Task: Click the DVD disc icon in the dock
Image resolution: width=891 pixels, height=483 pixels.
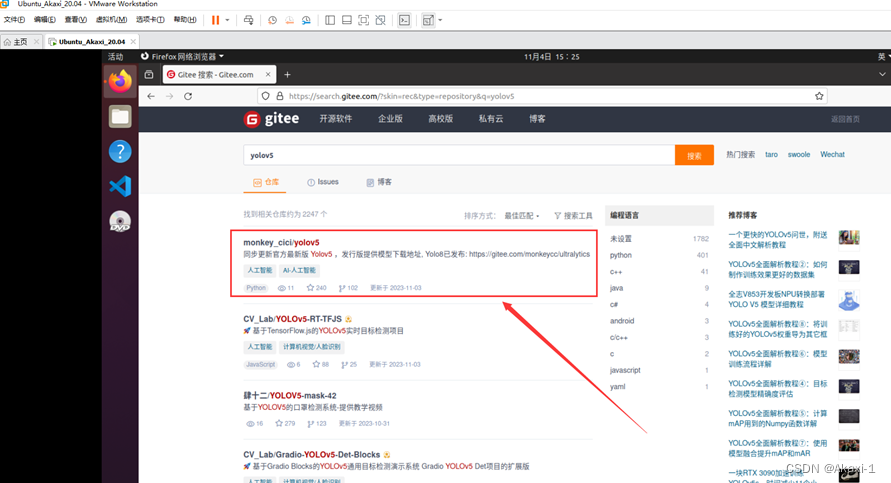Action: tap(120, 222)
